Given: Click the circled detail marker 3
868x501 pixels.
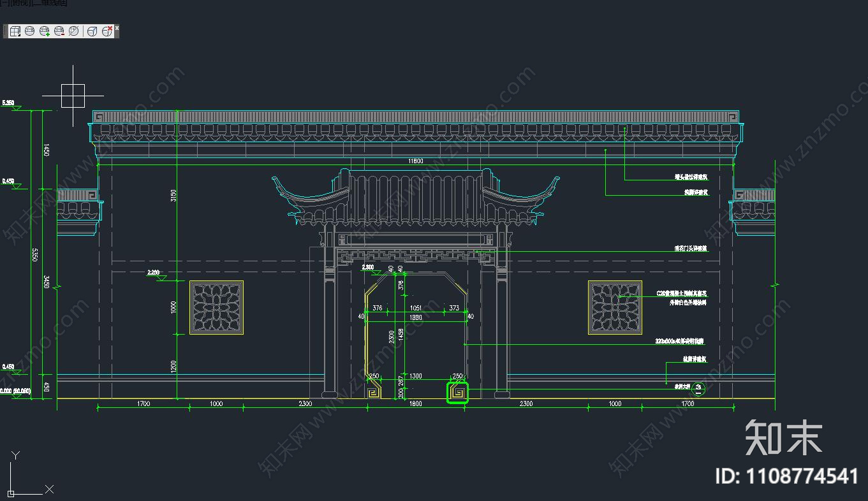Looking at the screenshot, I should [x=698, y=388].
